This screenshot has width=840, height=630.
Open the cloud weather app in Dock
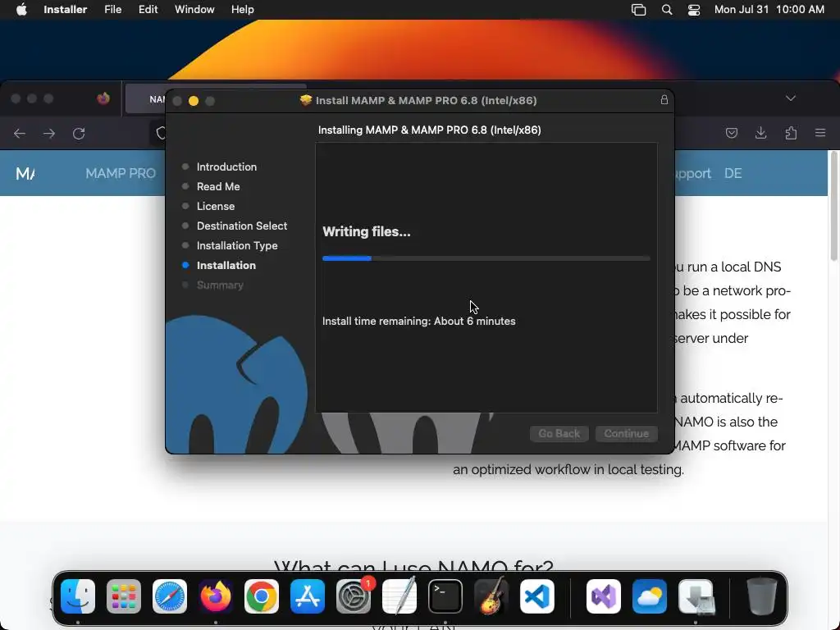[650, 596]
